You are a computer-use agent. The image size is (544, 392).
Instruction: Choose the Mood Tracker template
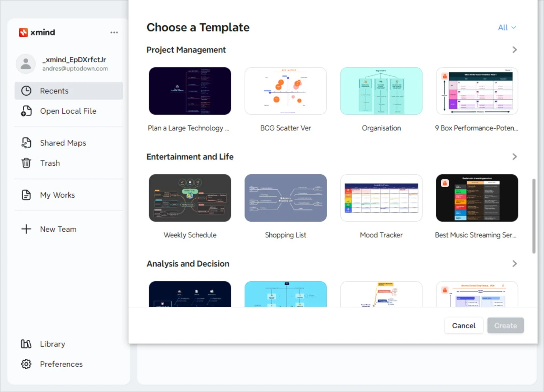[381, 198]
